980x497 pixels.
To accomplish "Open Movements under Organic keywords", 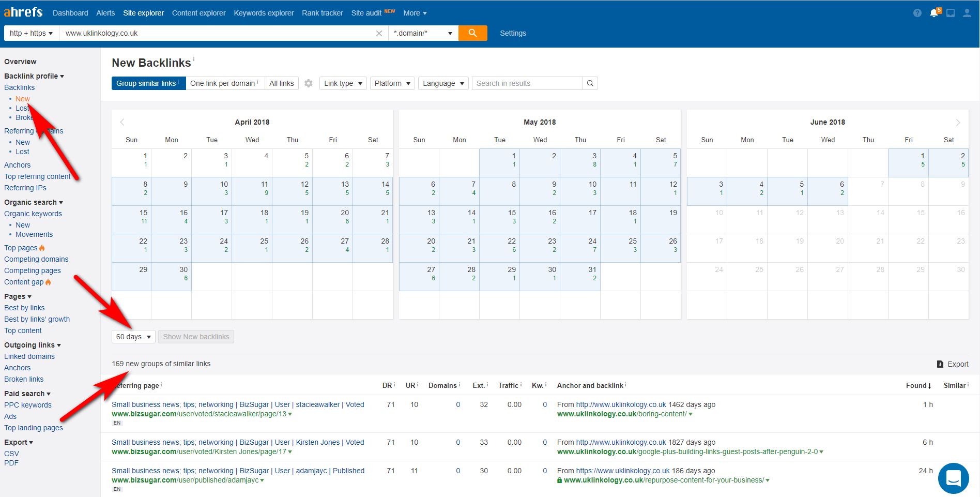I will (34, 234).
